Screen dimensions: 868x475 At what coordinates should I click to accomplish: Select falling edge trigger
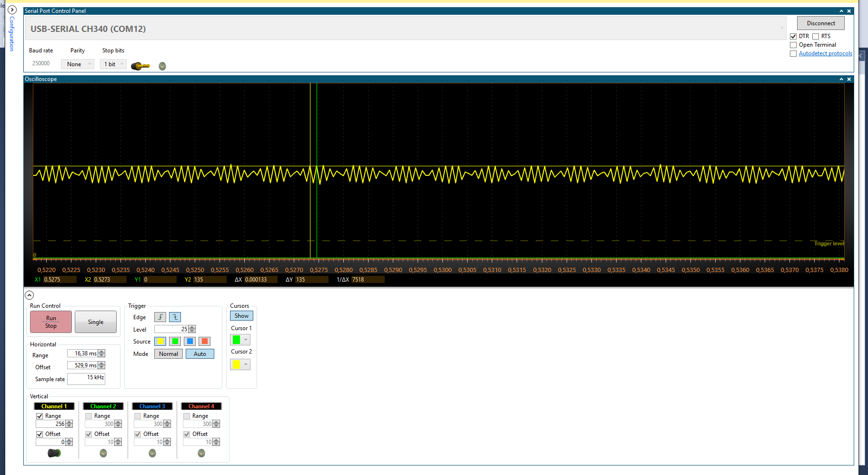tap(175, 317)
